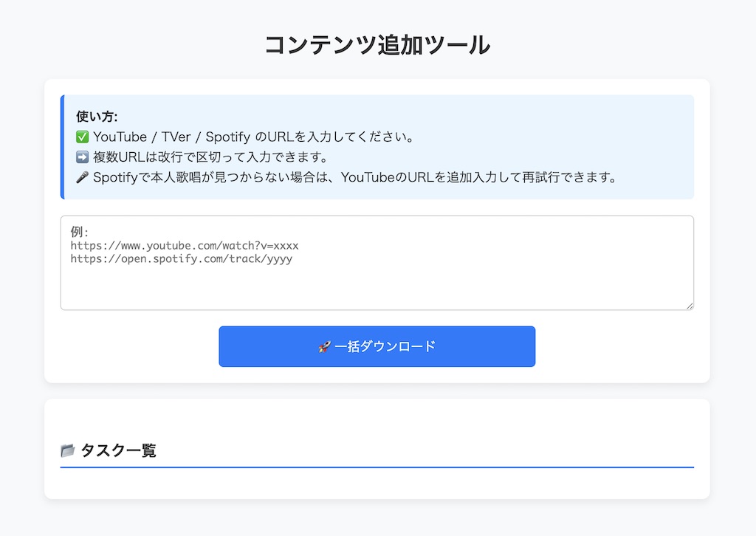Image resolution: width=756 pixels, height=536 pixels.
Task: Click the folder icon beside タスク一覧
Action: 68,450
